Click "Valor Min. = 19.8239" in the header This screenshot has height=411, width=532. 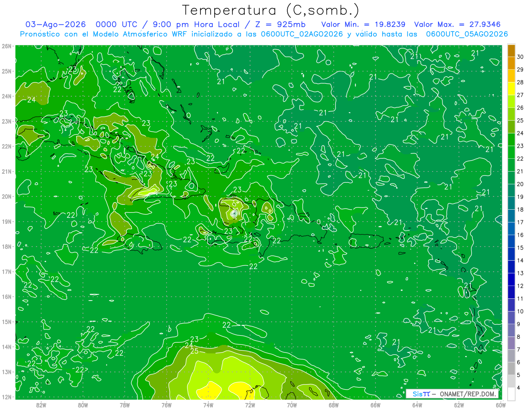click(364, 24)
